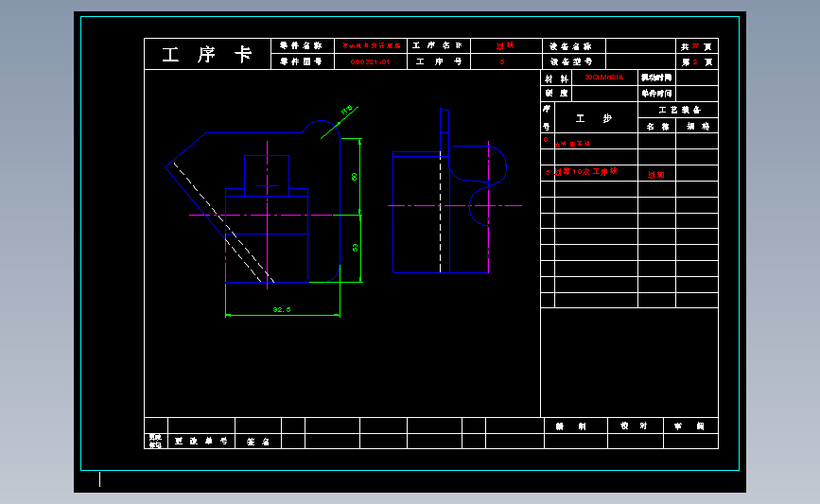The width and height of the screenshot is (820, 504).
Task: Select the green radius dimension on the arc
Action: 347,110
